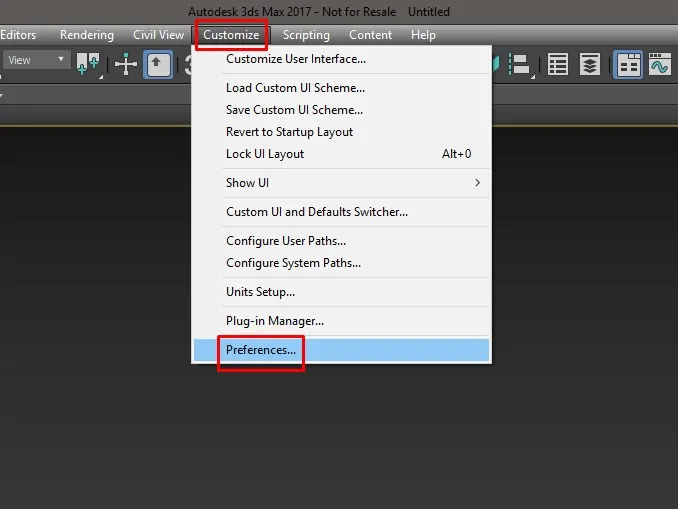The image size is (678, 509).
Task: Open the Scene Explorer from the toolbar
Action: tap(558, 65)
